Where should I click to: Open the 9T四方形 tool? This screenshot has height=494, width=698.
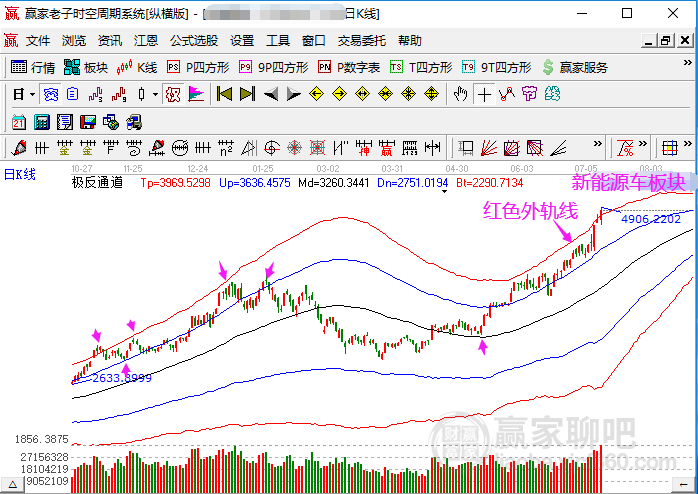[x=496, y=67]
